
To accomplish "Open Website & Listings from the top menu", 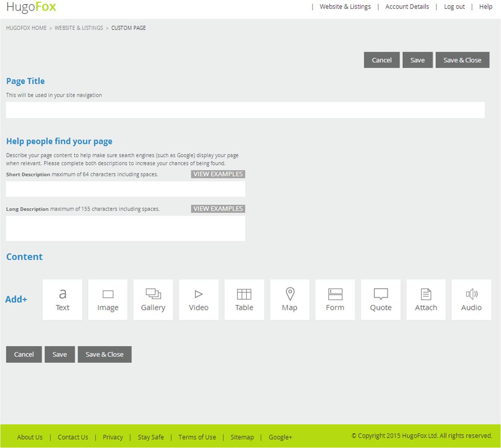I will pos(345,6).
